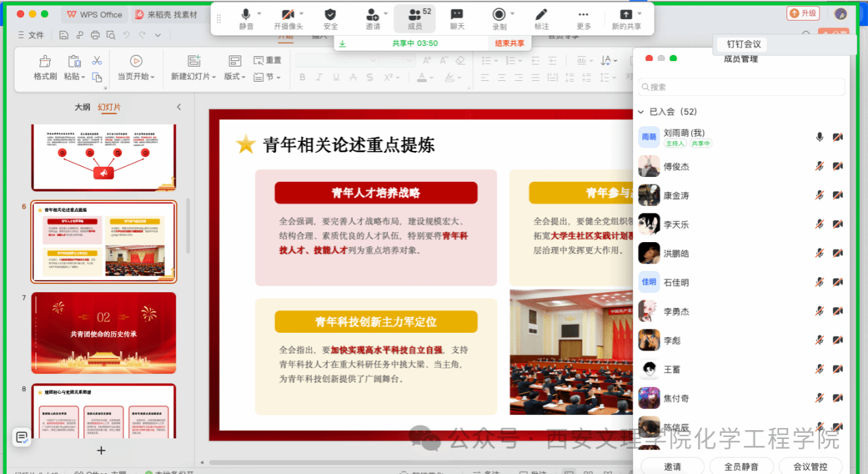The width and height of the screenshot is (868, 474).
Task: Select the annotation pen tool
Action: (x=541, y=19)
